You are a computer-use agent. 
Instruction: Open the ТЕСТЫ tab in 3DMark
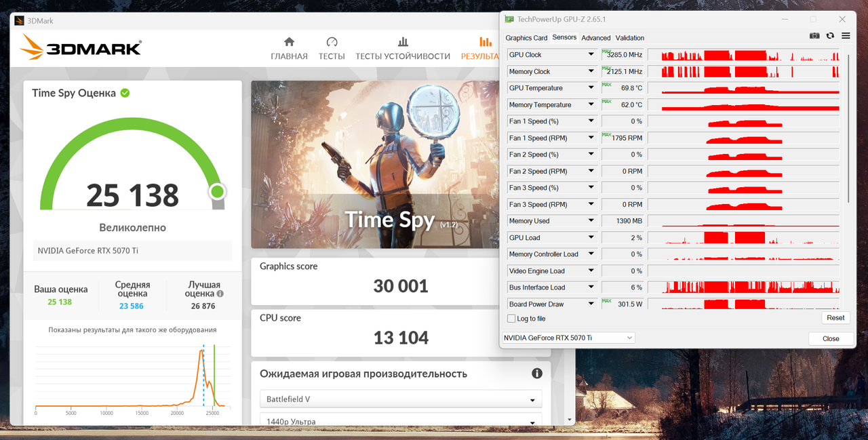coord(332,49)
